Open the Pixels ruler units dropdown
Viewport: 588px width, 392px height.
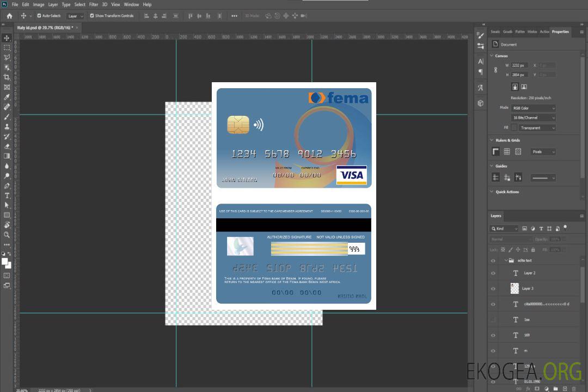click(x=543, y=151)
